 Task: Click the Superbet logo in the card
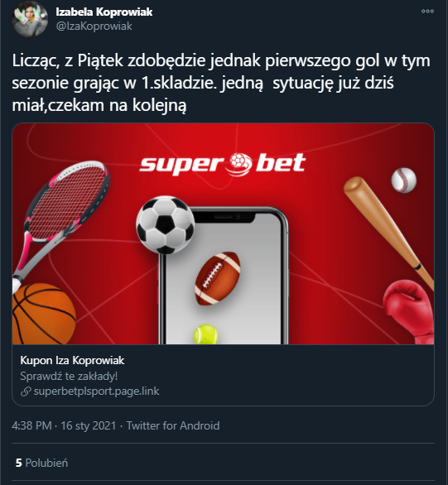[223, 164]
